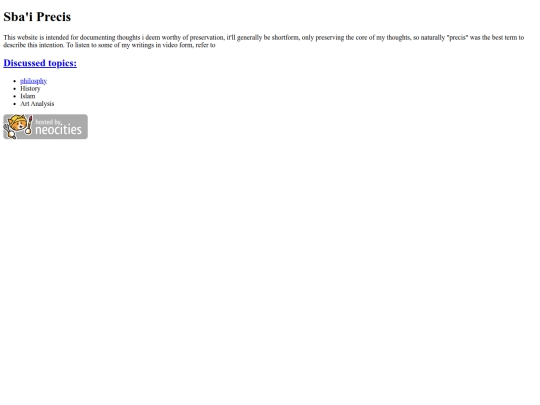Click the 'hosted by' text on the badge

tap(48, 122)
